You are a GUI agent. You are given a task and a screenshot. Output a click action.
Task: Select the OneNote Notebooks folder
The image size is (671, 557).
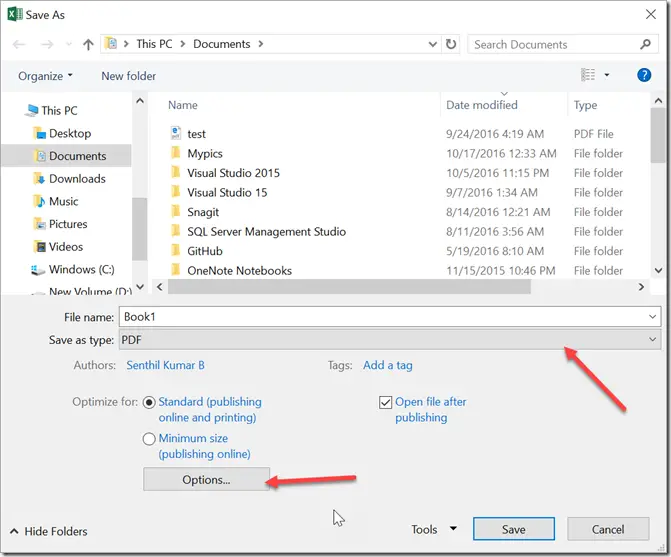240,271
